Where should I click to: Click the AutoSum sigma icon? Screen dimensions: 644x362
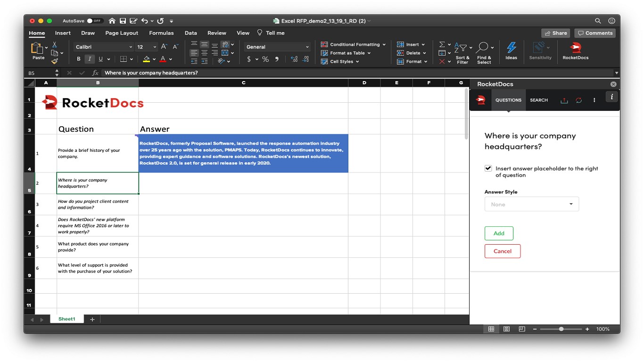(x=442, y=44)
